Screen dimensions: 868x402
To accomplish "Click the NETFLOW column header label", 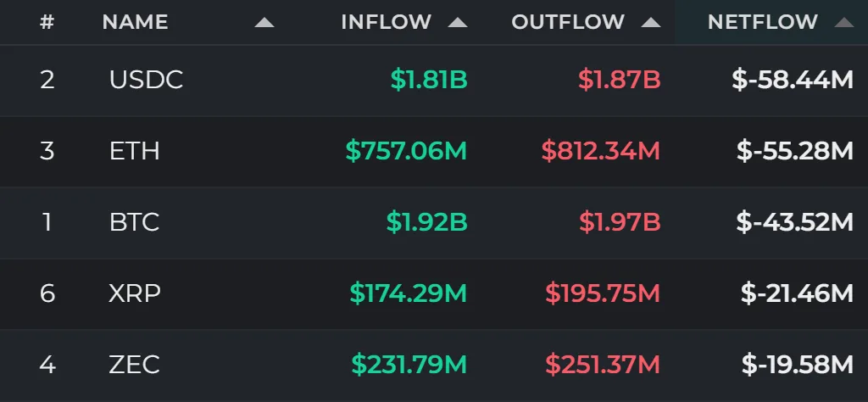I will click(x=762, y=22).
